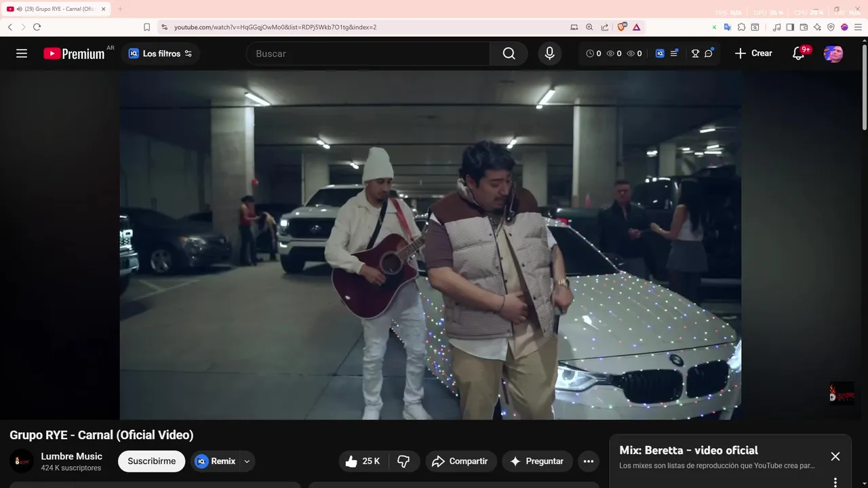Click the Crear create button

point(753,54)
